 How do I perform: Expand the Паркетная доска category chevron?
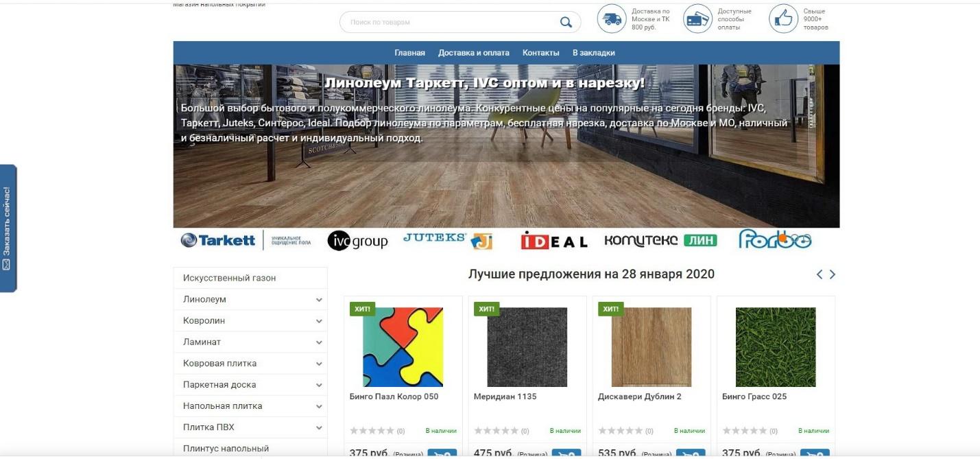tap(319, 385)
